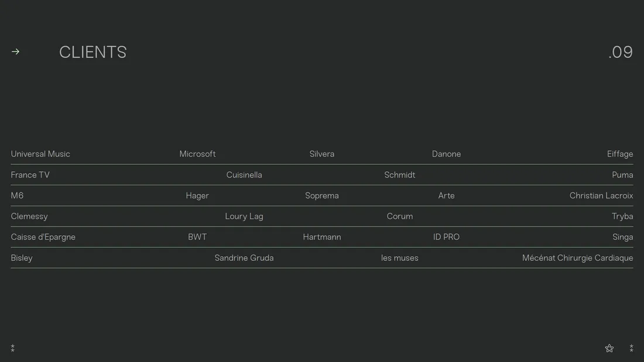Open the Sandrine Gruda entry
This screenshot has width=644, height=362.
click(x=244, y=258)
